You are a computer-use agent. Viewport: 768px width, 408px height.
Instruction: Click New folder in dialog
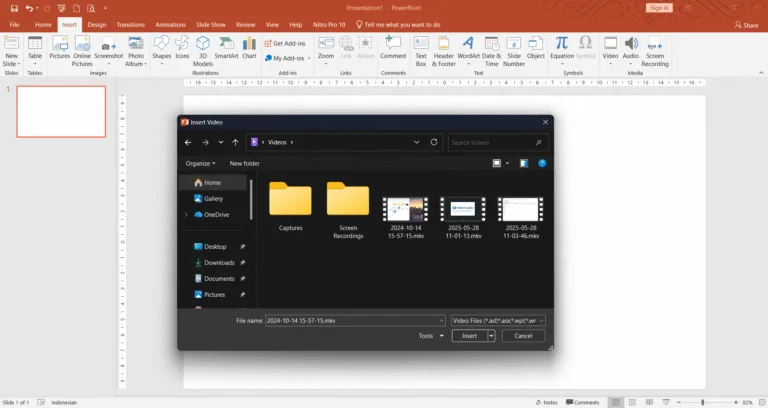tap(244, 164)
